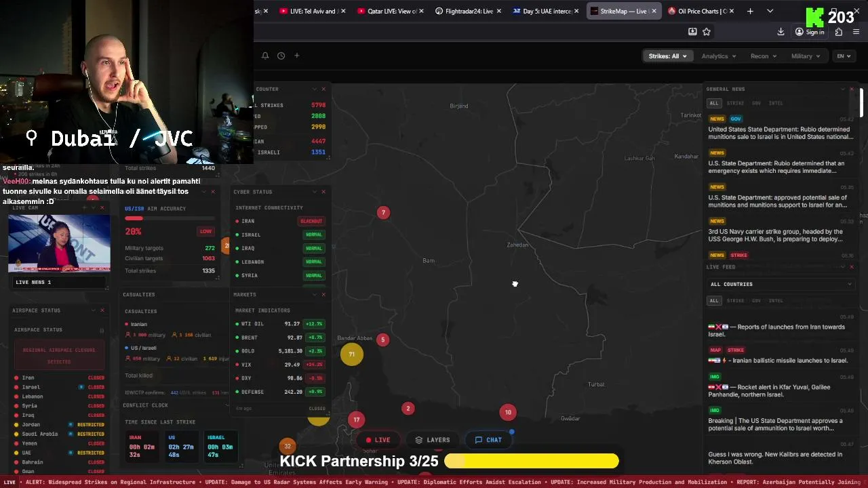Viewport: 868px width, 488px height.
Task: Click the aim accuracy progress bar
Action: coord(170,218)
